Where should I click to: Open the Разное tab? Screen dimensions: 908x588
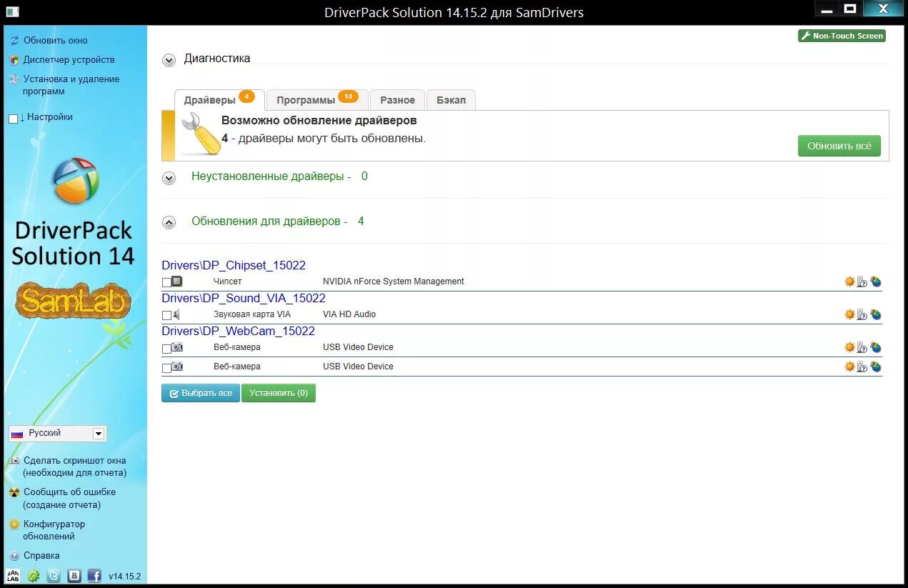pyautogui.click(x=397, y=100)
